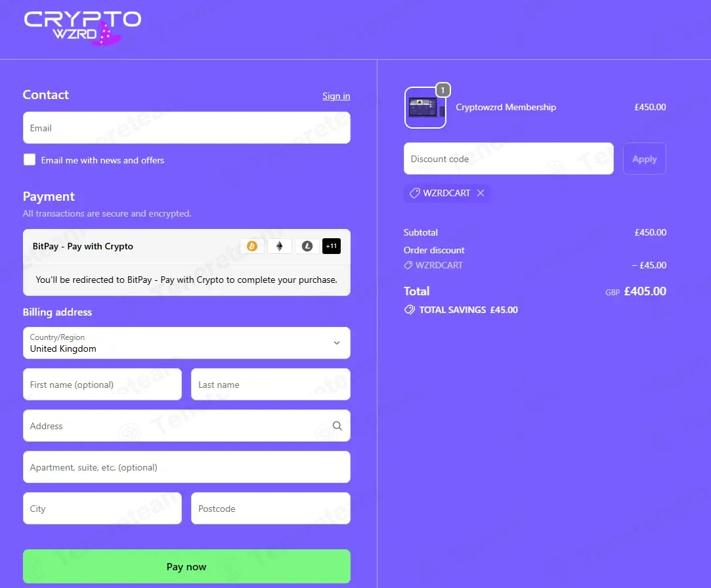
Task: Click the TOTAL SAVINGS £45.00 text
Action: [468, 310]
